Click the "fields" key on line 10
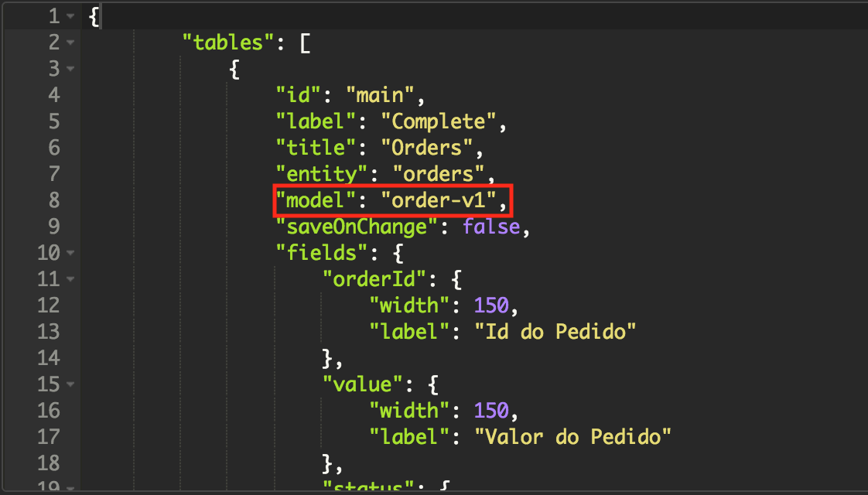This screenshot has height=495, width=868. tap(321, 252)
